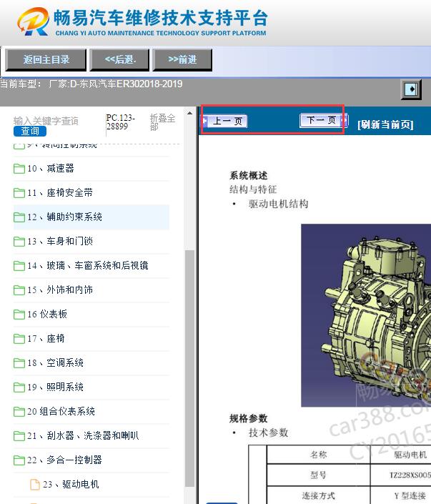Open folder icon for 16 仪表板
431x504 pixels.
(x=19, y=315)
